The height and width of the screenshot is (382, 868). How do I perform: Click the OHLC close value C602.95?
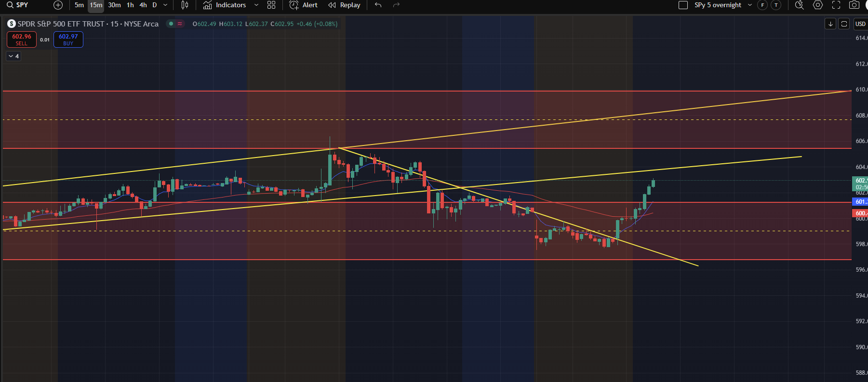(x=282, y=24)
